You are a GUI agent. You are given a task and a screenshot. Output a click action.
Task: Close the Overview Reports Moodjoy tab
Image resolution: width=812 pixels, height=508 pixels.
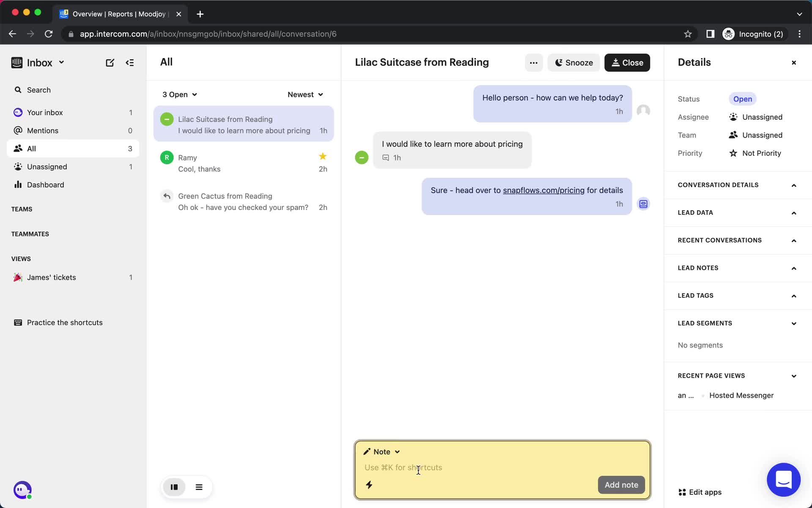(x=178, y=14)
